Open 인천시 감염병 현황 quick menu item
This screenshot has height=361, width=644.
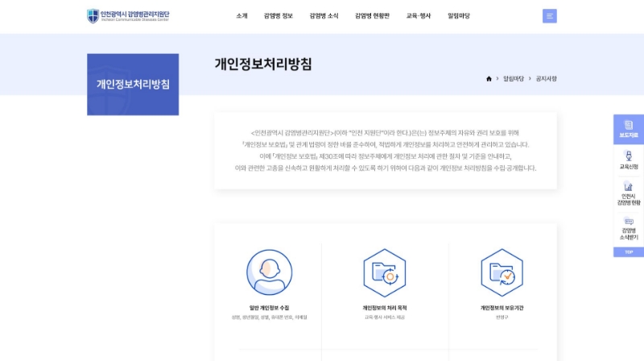coord(629,193)
